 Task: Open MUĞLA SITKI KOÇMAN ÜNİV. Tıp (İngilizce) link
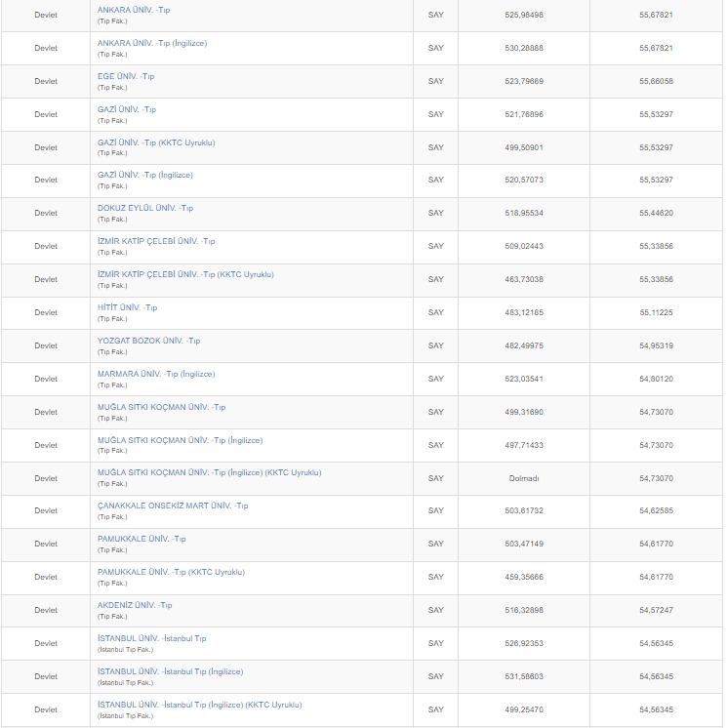click(180, 440)
